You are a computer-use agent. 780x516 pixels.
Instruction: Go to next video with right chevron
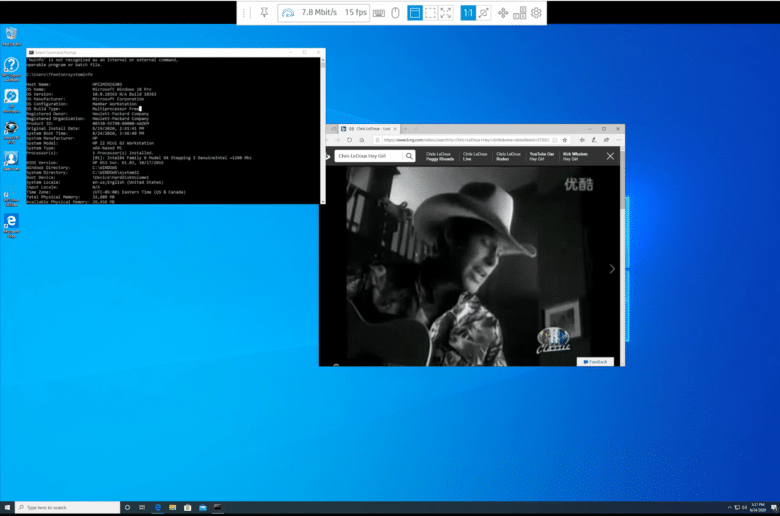[x=612, y=269]
